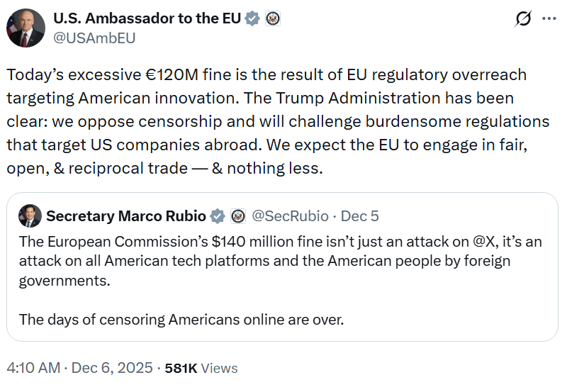Click verified badge beside U.S. Ambassador name
567x392 pixels.
coord(252,19)
